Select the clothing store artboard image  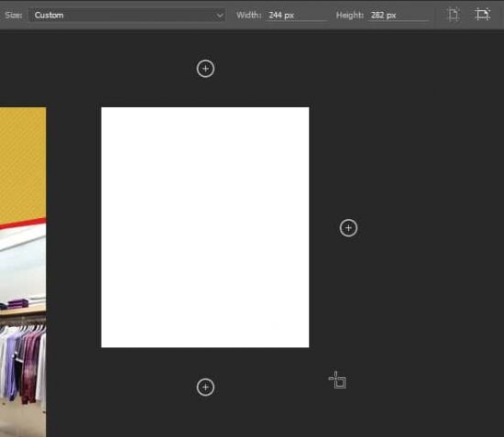pos(23,272)
